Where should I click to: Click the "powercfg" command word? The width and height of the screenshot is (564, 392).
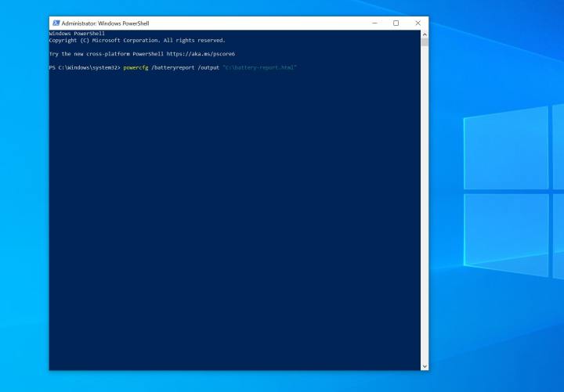point(136,68)
